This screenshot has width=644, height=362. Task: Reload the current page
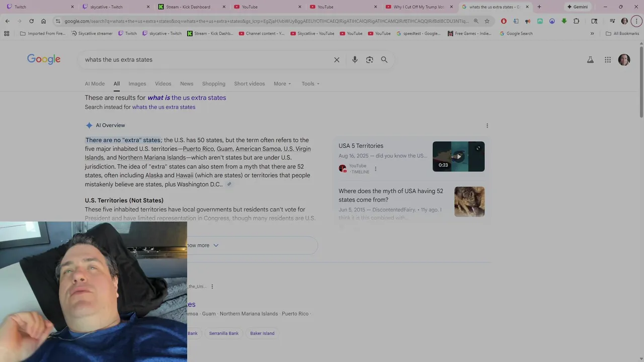[31, 21]
